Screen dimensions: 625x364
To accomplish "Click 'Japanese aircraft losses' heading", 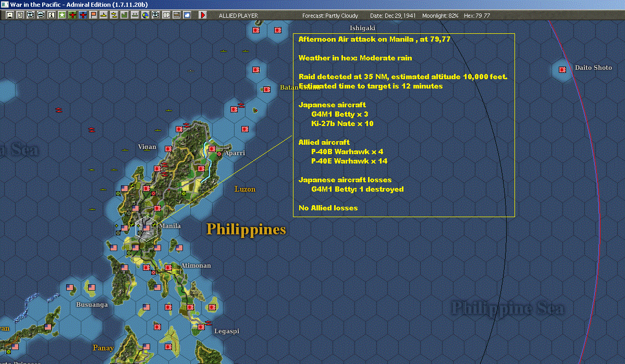I will pos(345,180).
